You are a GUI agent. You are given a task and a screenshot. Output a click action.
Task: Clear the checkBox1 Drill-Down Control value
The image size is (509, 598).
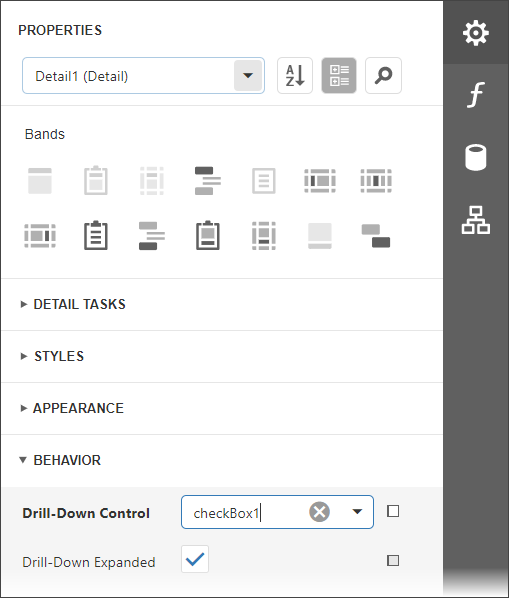tap(320, 512)
